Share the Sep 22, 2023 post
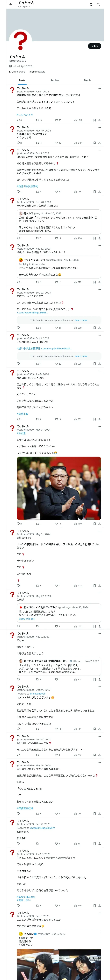This screenshot has height=980, width=110. (99, 327)
